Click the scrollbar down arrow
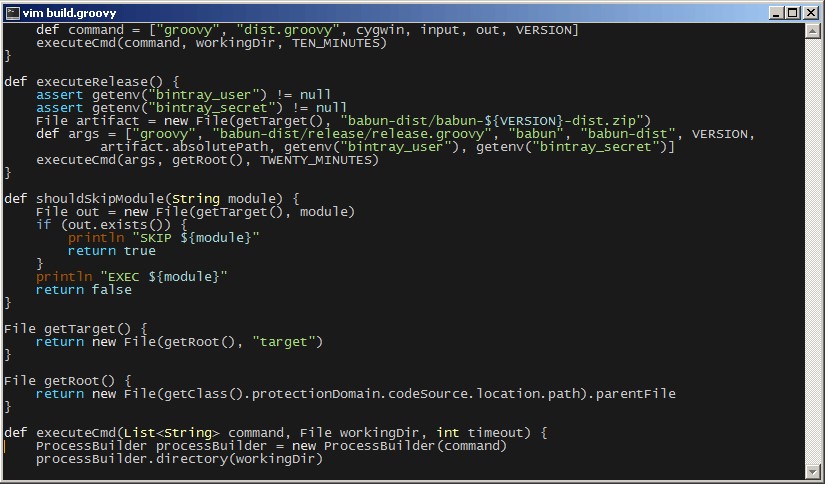This screenshot has height=484, width=827. [815, 474]
